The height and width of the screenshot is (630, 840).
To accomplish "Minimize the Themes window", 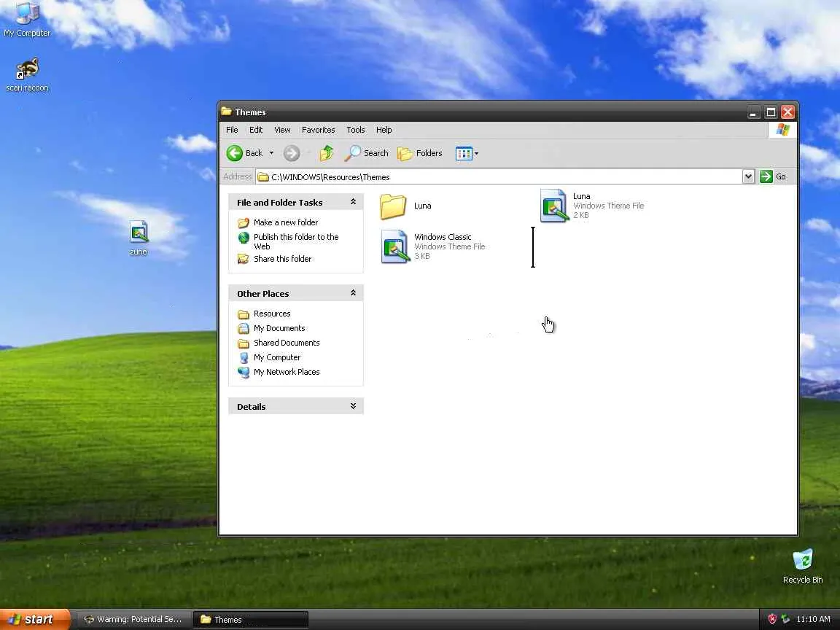I will (x=754, y=112).
